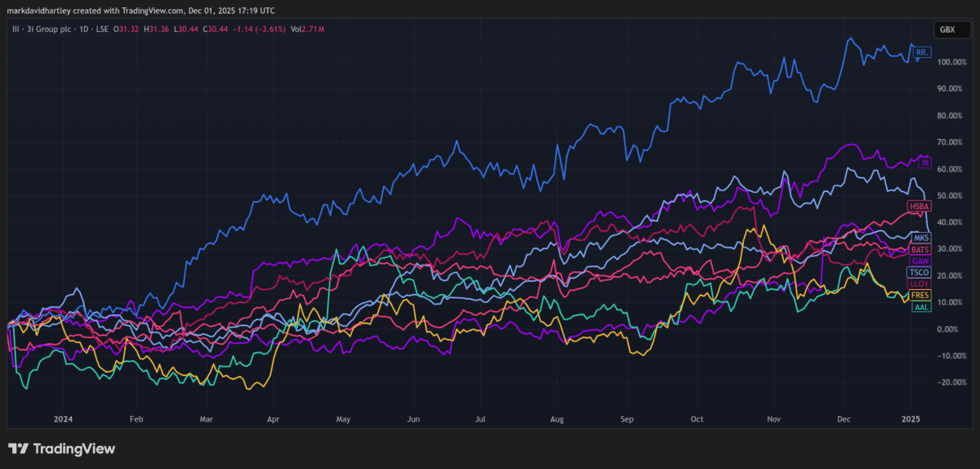The width and height of the screenshot is (980, 469).
Task: Click the Vol 2.71M legend value
Action: (x=308, y=29)
